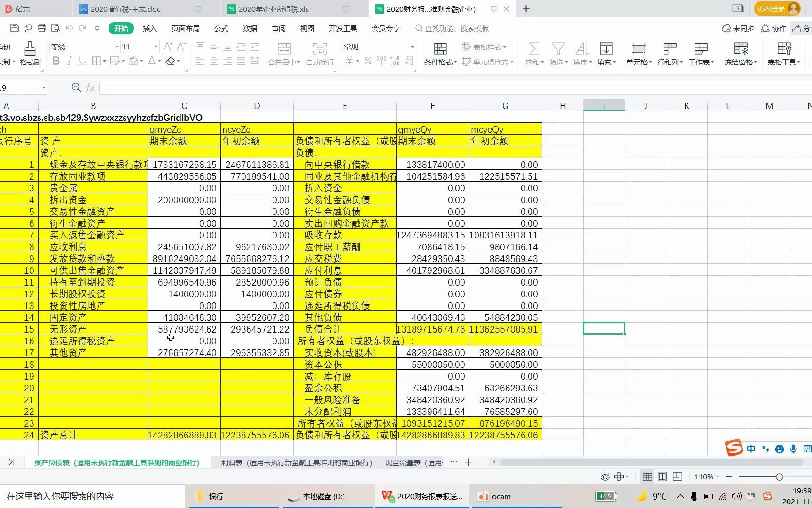Toggle center horizontal alignment
The width and height of the screenshot is (812, 508).
pyautogui.click(x=213, y=61)
